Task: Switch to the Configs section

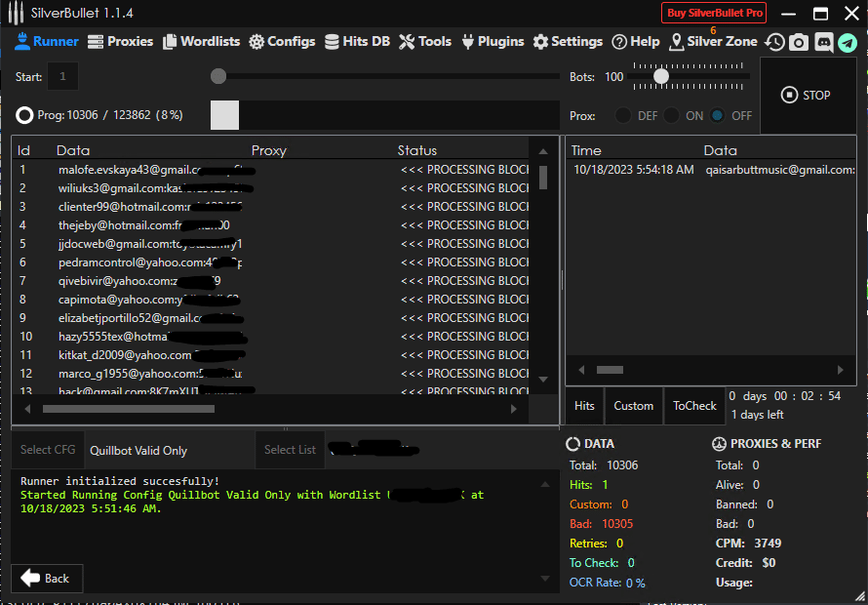Action: click(x=282, y=42)
